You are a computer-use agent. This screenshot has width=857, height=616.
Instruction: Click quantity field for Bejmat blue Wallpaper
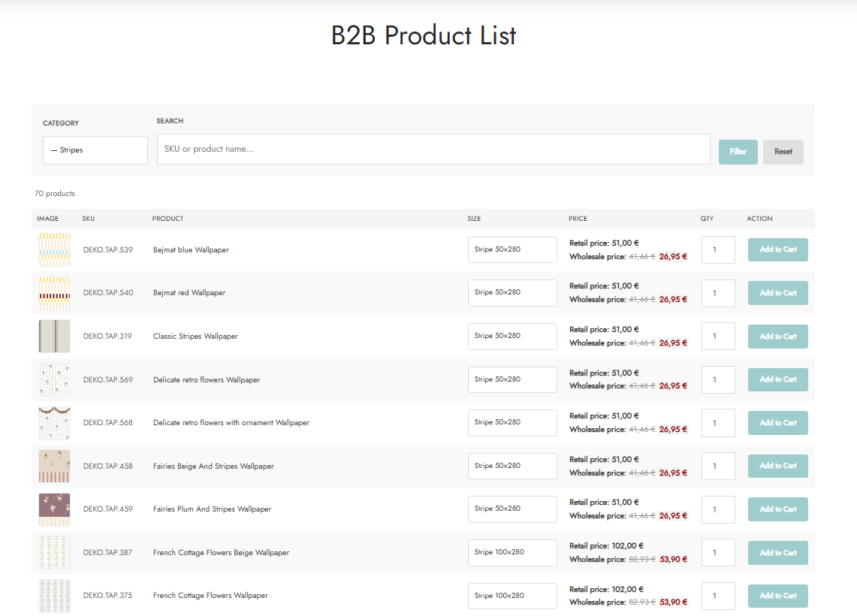pyautogui.click(x=718, y=250)
